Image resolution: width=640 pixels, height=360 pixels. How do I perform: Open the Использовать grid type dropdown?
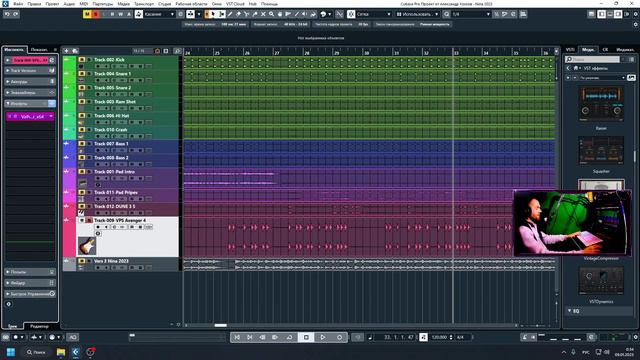click(x=418, y=14)
